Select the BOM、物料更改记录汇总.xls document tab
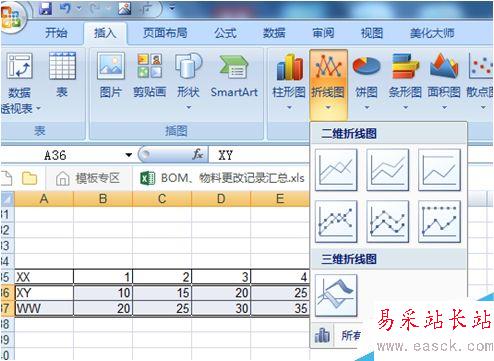 (x=222, y=178)
